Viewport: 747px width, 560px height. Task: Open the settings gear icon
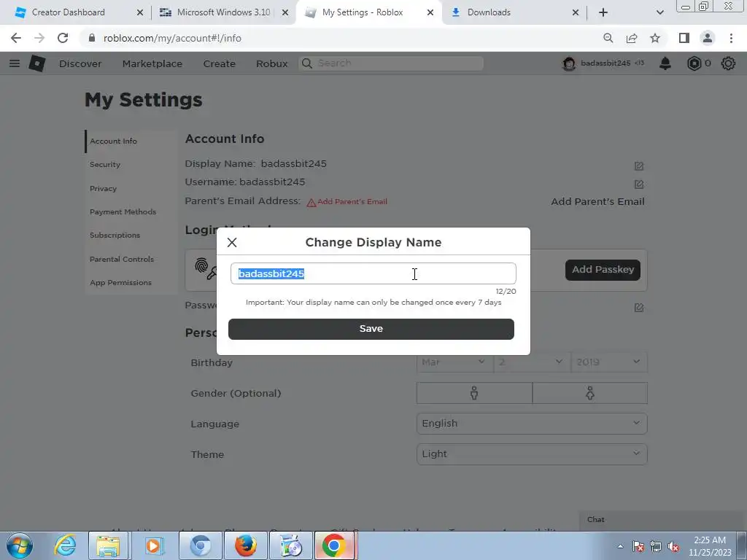pyautogui.click(x=728, y=63)
